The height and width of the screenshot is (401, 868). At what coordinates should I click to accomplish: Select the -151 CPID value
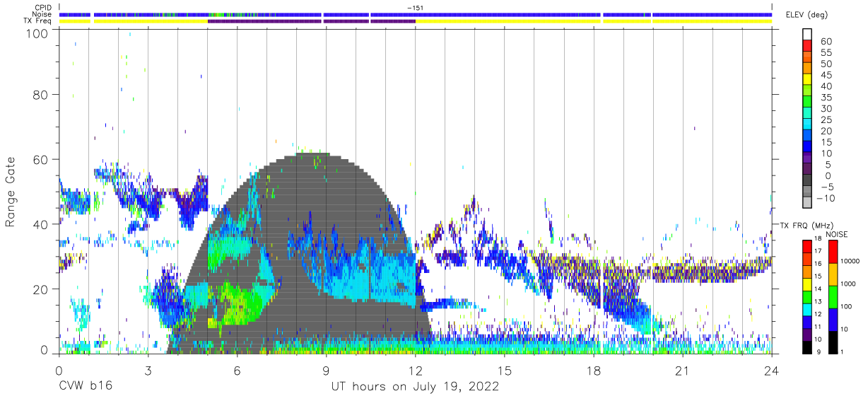[416, 8]
